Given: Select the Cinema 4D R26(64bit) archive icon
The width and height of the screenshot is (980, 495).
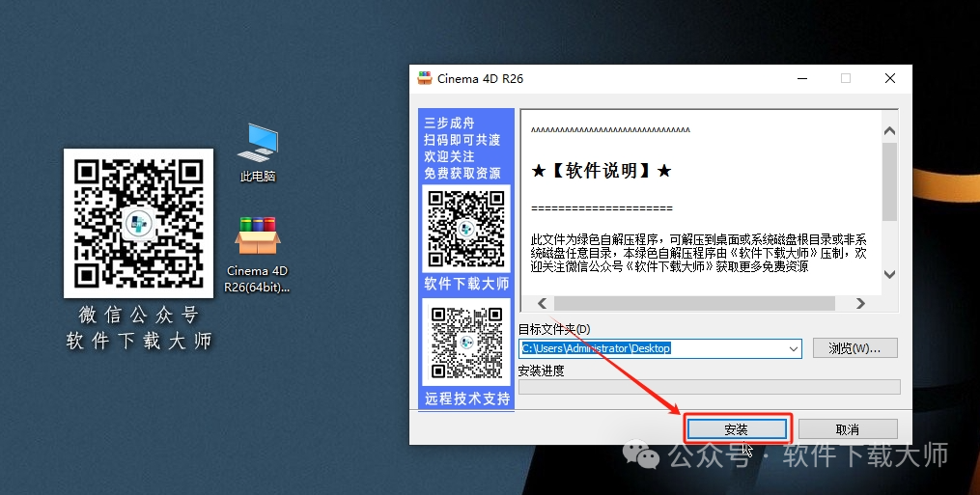Looking at the screenshot, I should click(x=257, y=237).
